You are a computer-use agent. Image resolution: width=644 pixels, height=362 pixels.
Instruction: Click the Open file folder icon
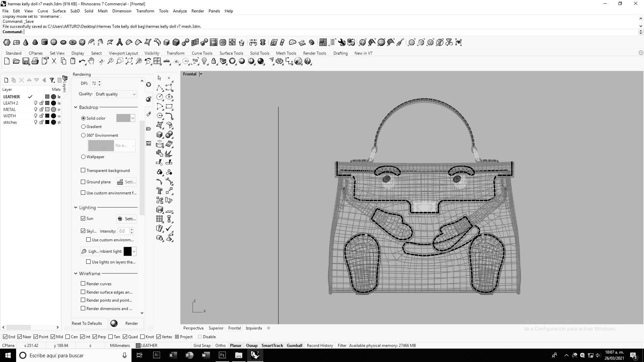click(x=16, y=61)
